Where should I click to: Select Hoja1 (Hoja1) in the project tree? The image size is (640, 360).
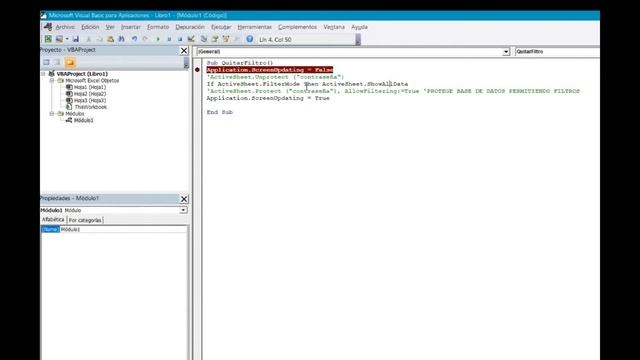point(90,87)
